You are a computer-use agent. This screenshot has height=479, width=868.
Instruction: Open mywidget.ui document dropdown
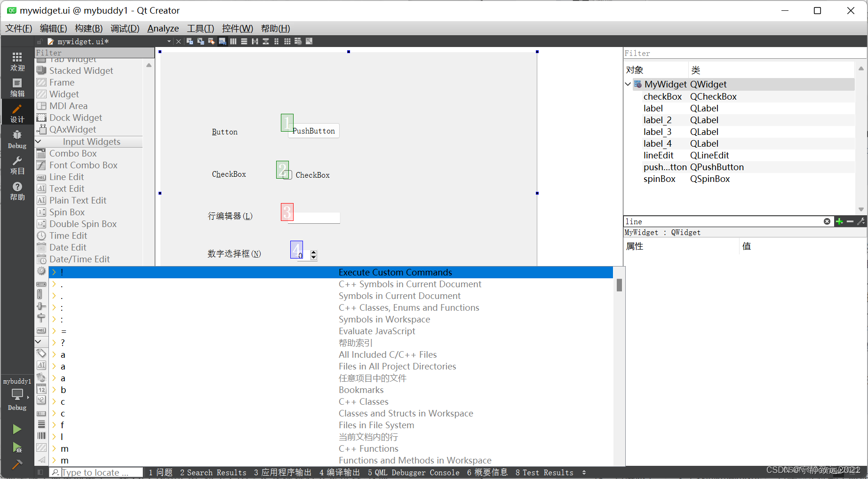169,41
